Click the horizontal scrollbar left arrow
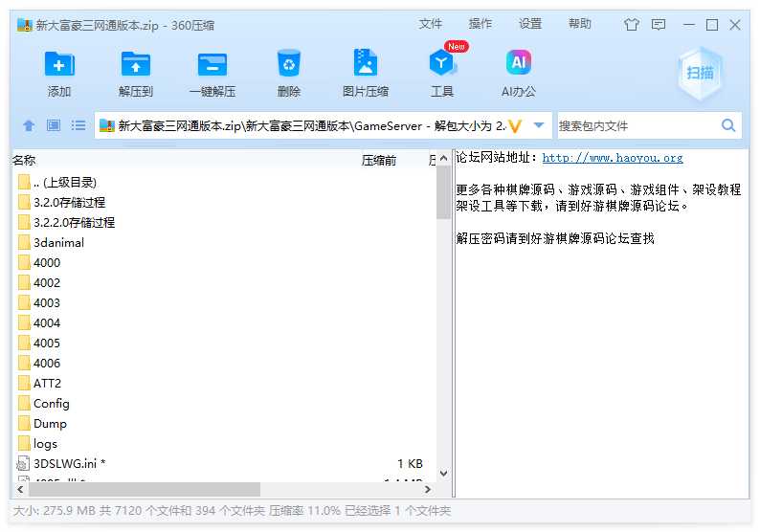This screenshot has width=760, height=532. tap(20, 489)
